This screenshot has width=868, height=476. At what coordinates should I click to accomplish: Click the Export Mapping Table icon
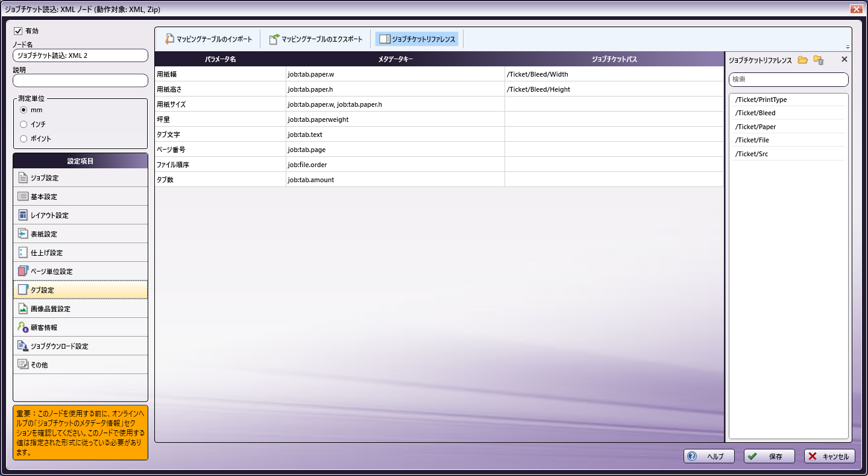pos(274,39)
